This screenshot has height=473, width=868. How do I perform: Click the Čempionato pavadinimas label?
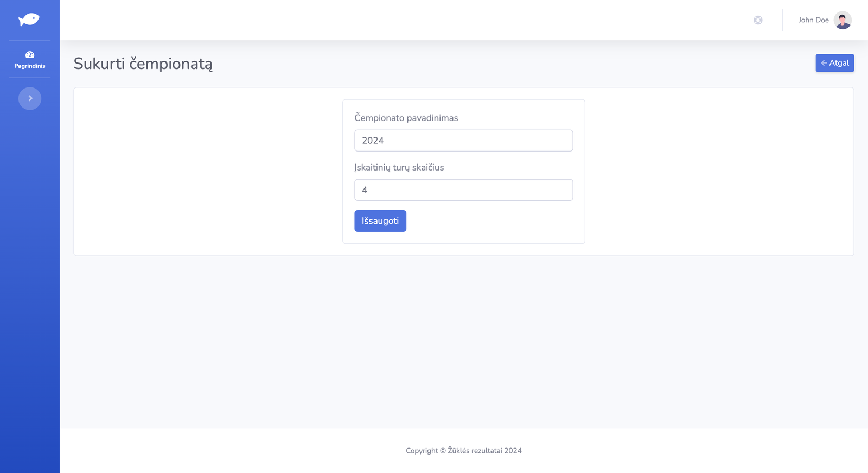(406, 118)
